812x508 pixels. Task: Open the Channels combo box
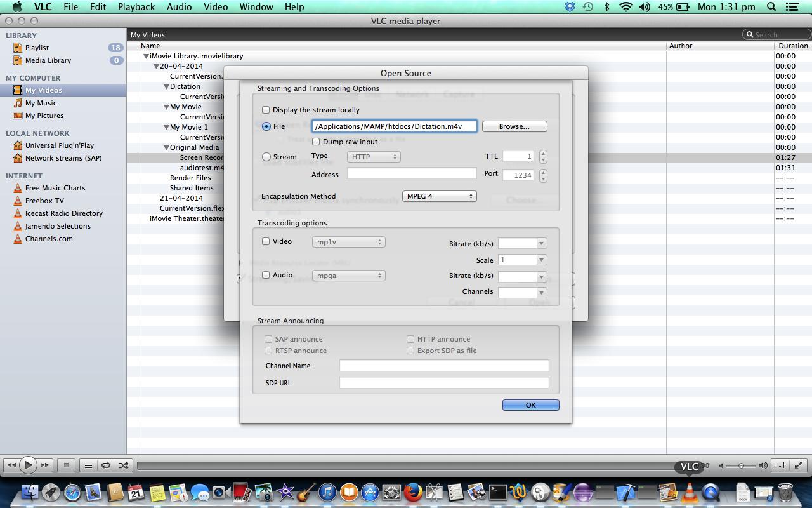tap(522, 292)
